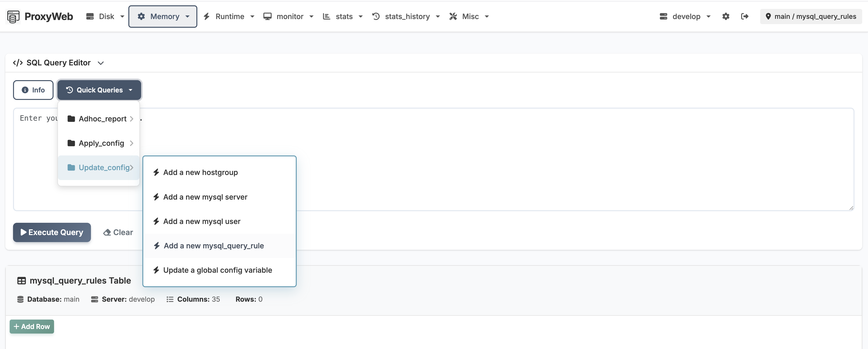Select 'Add a new mysql_query_rule' quick query
This screenshot has height=349, width=868.
pos(214,246)
